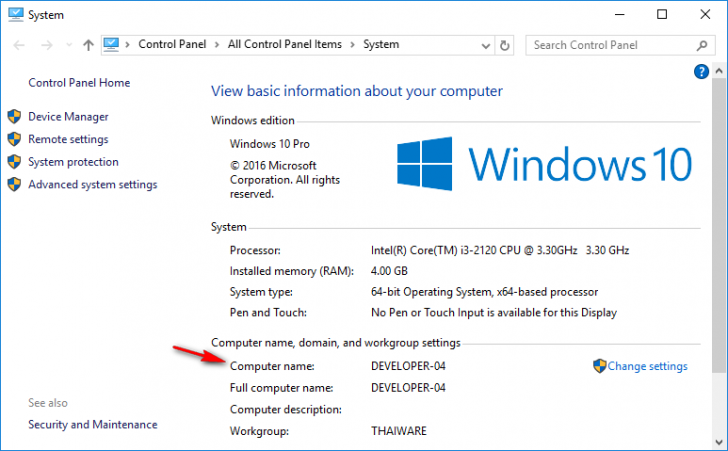This screenshot has height=451, width=728.
Task: Click the shield icon beside Remote settings
Action: [x=14, y=139]
